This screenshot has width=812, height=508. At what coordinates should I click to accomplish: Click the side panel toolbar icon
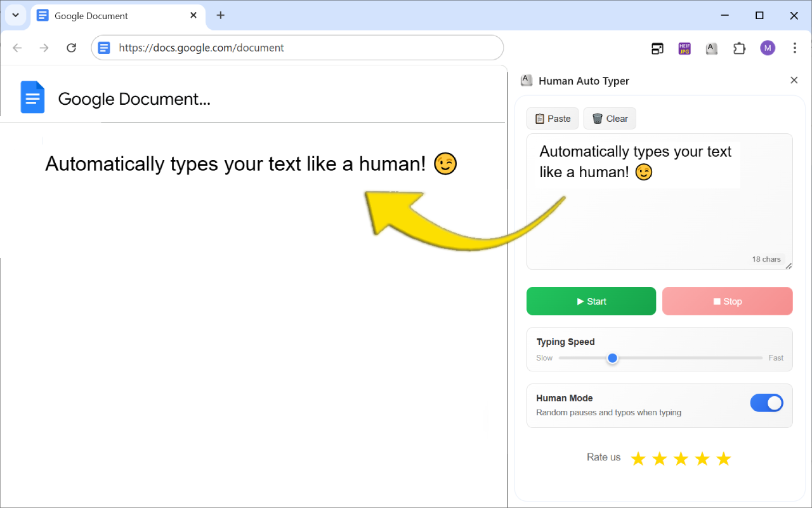tap(657, 48)
